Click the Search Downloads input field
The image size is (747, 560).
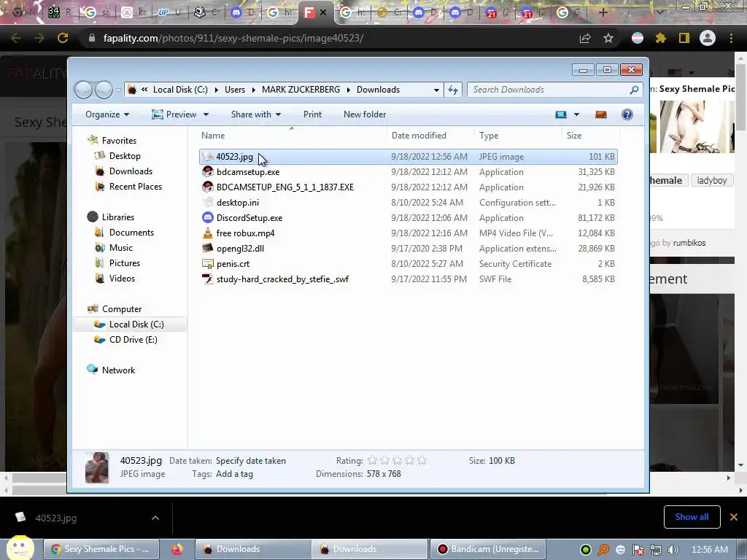(548, 90)
